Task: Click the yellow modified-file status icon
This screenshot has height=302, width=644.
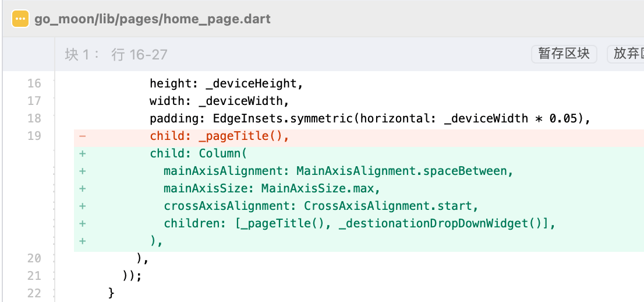Action: [20, 19]
